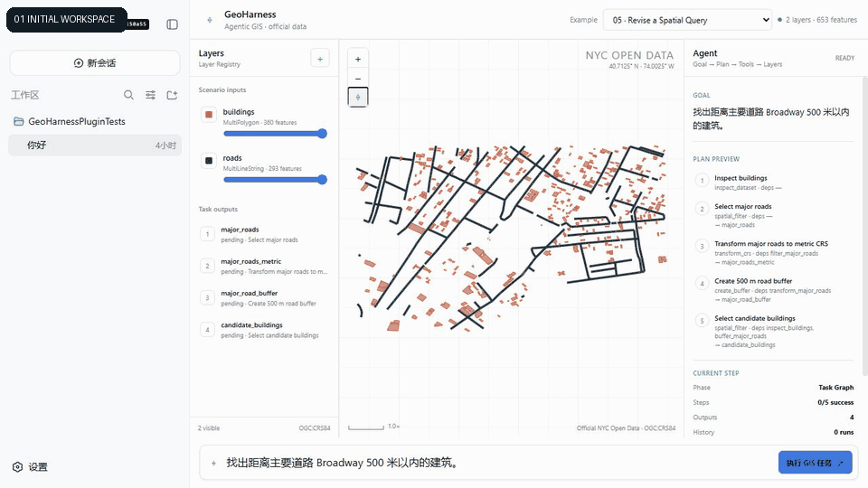868x488 pixels.
Task: Click the Official NYC Open Data attribution
Action: pos(626,428)
